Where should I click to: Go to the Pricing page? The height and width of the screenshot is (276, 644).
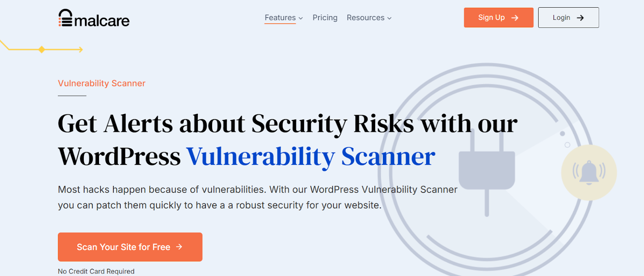coord(325,18)
